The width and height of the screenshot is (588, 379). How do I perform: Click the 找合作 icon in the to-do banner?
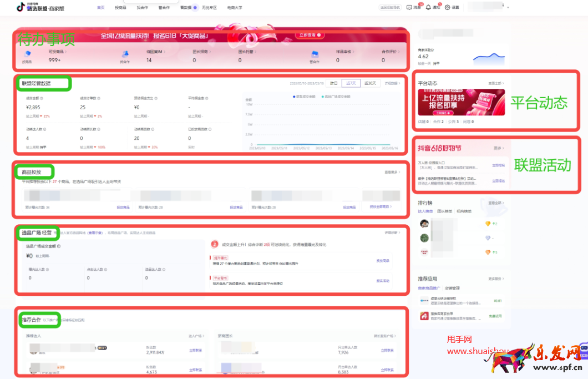[125, 54]
